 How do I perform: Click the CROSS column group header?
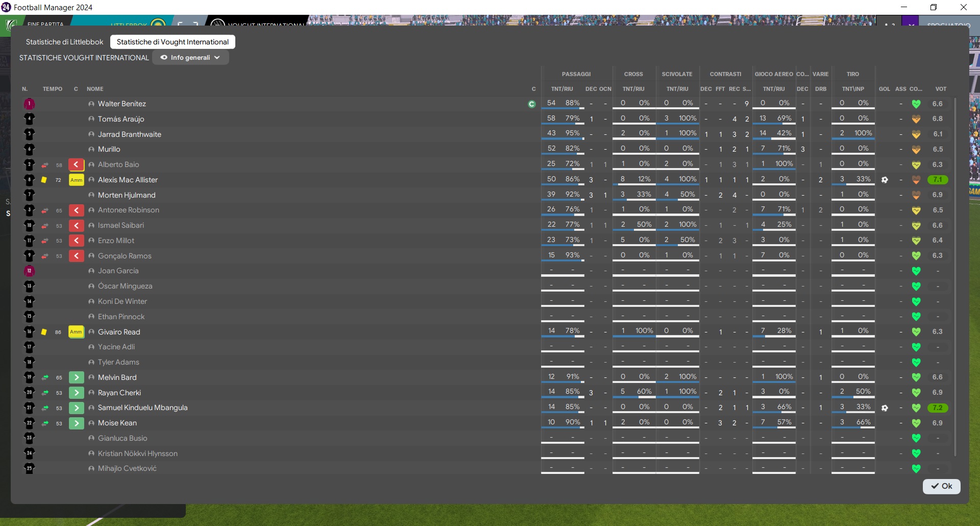point(633,74)
